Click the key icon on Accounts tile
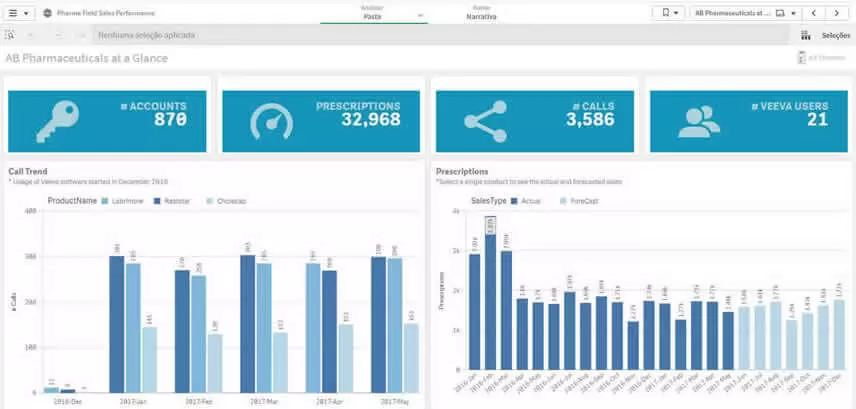Viewport: 856px width, 409px height. [55, 120]
